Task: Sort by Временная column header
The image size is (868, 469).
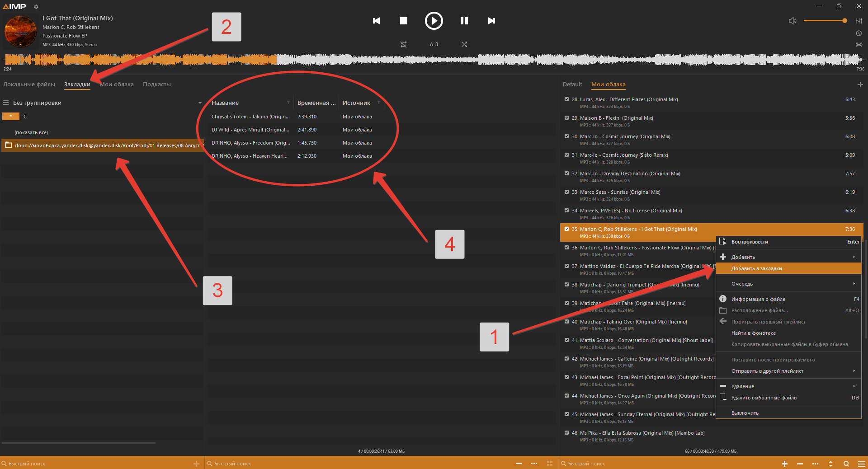Action: [x=316, y=103]
